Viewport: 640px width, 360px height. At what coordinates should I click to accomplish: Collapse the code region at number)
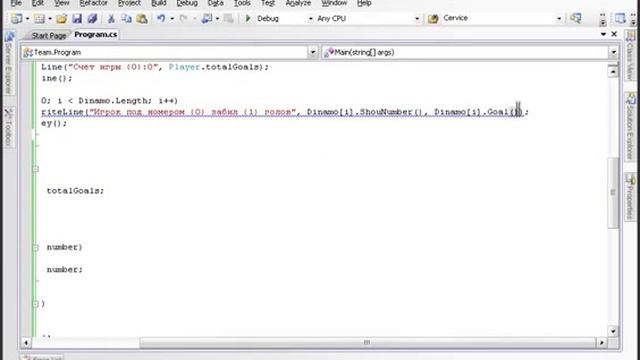(36, 248)
